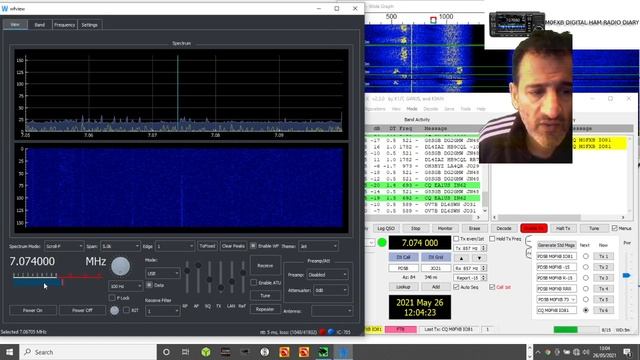Toggle Tx even/1st checkbox in WSJT-X
Viewport: 640px width, 360px height.
(456, 239)
